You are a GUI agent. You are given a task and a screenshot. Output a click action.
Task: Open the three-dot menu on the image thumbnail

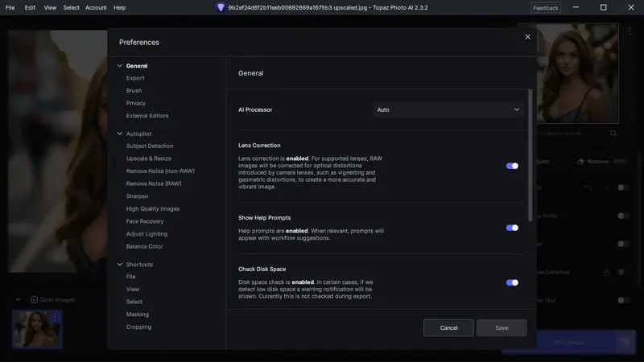[55, 317]
